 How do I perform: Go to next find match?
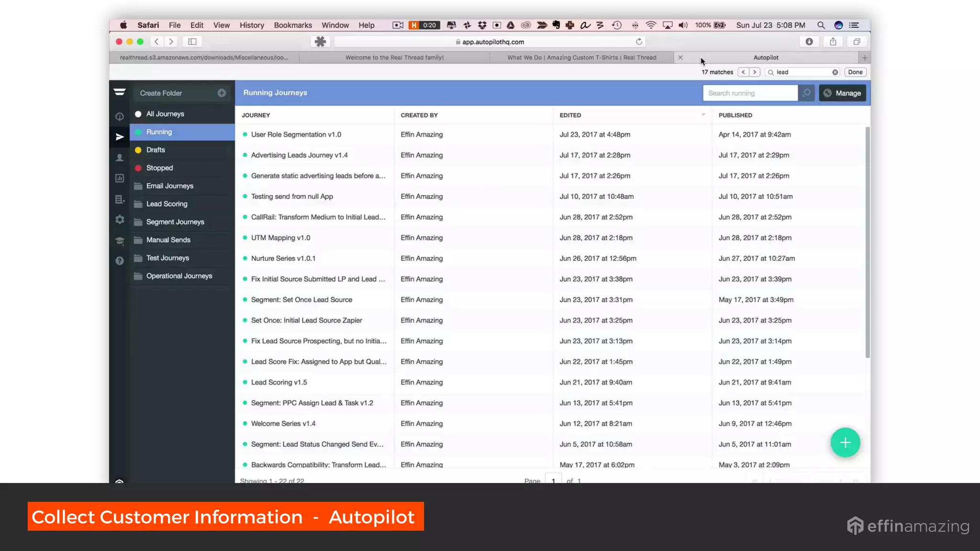click(755, 72)
